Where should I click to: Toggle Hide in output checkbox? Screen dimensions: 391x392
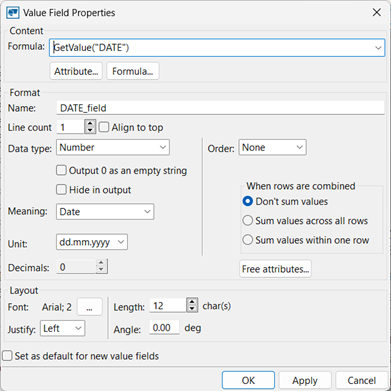tap(61, 190)
